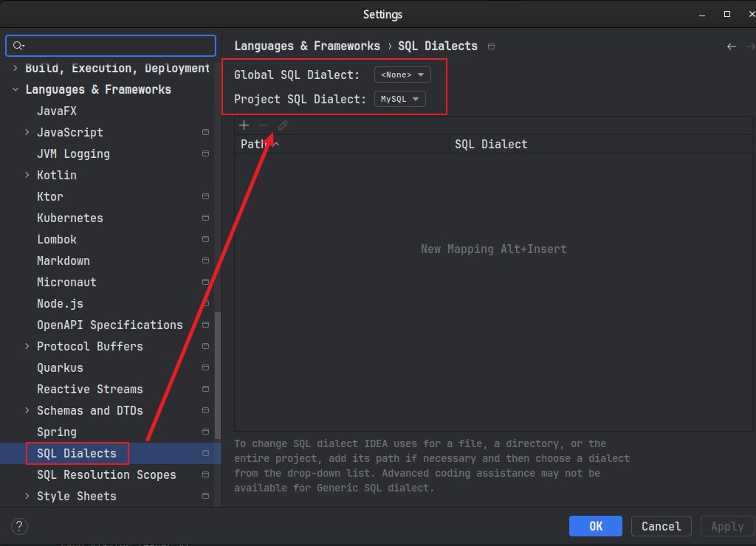This screenshot has height=546, width=756.
Task: Expand the JavaScript tree node
Action: tap(27, 132)
